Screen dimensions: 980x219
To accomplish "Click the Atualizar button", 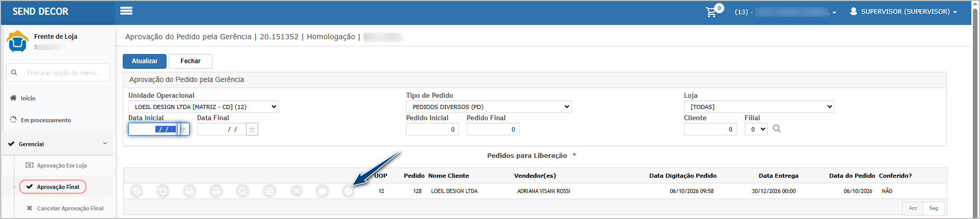I will pos(145,61).
